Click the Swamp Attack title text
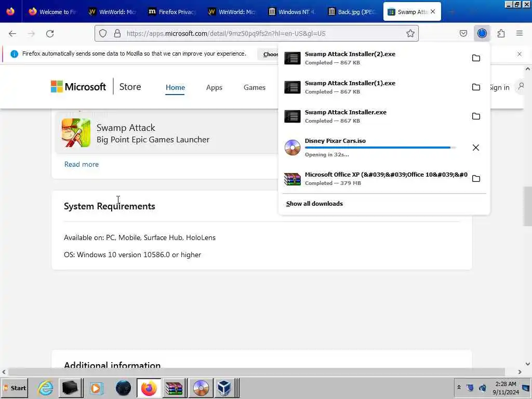Screen dimensions: 532x399 (x=126, y=128)
